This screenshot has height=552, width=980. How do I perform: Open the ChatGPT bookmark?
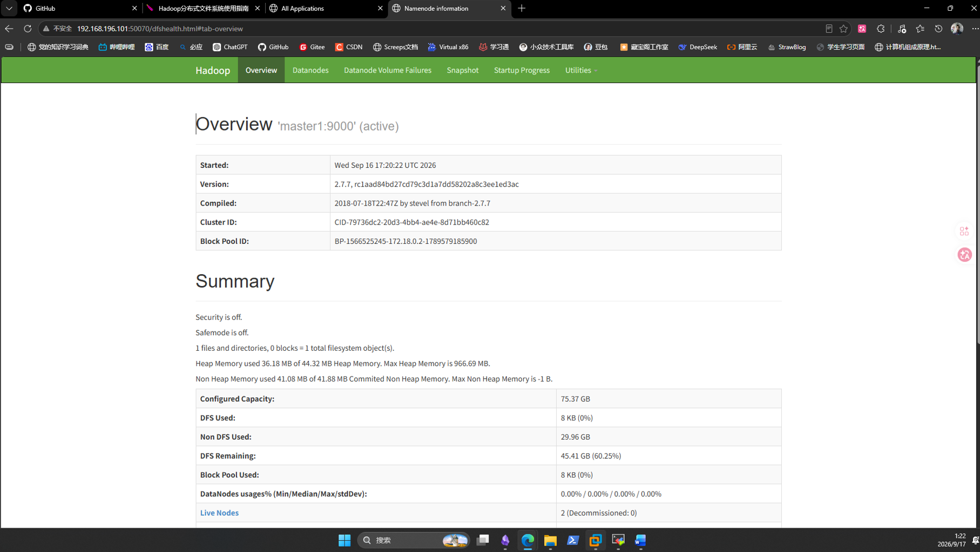pyautogui.click(x=231, y=47)
